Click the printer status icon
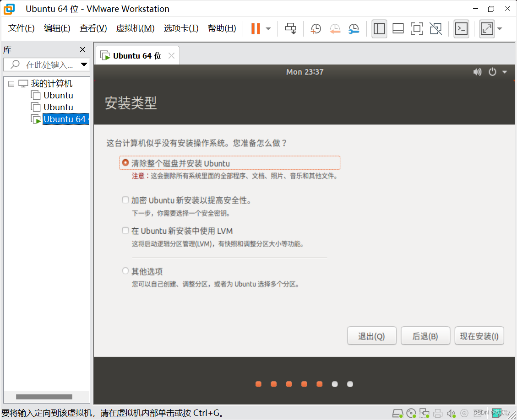The image size is (517, 420). click(x=437, y=413)
